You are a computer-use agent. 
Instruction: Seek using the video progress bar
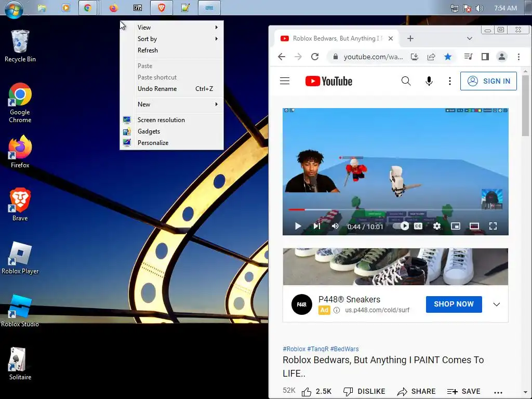[x=395, y=210]
